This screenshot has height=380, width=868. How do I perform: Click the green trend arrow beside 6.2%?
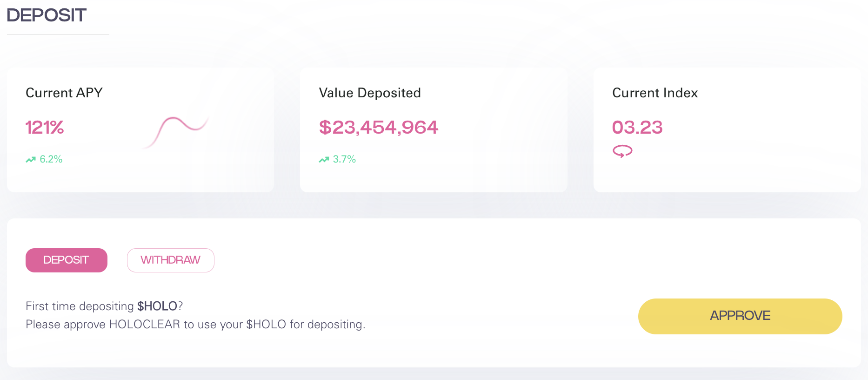[31, 160]
